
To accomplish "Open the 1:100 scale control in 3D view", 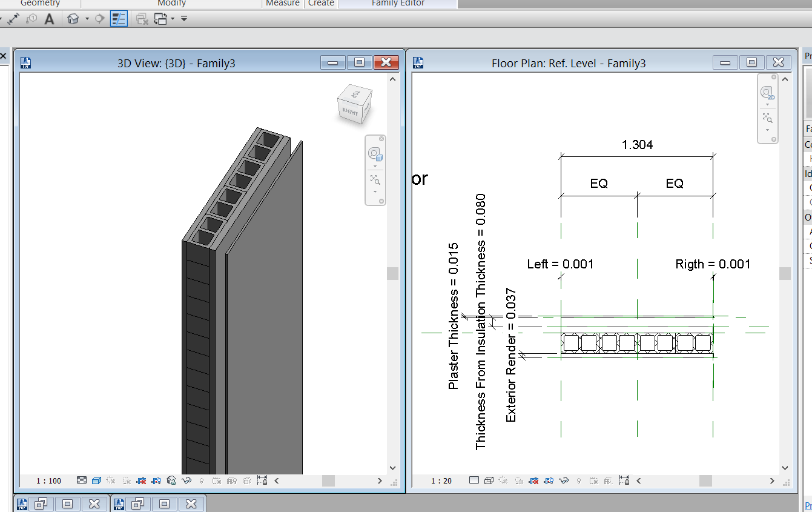I will pos(48,480).
